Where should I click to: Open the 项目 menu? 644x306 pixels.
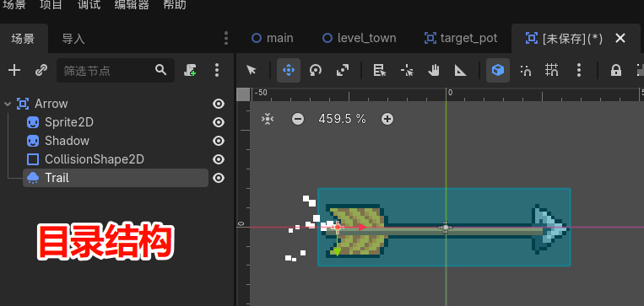tap(51, 4)
